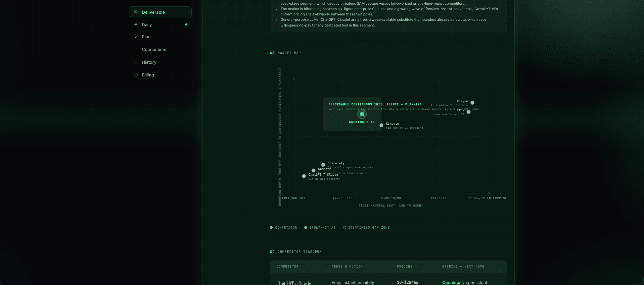This screenshot has width=644, height=285.
Task: Click the 'ChatGPT / Claude' table row name
Action: coord(293,283)
